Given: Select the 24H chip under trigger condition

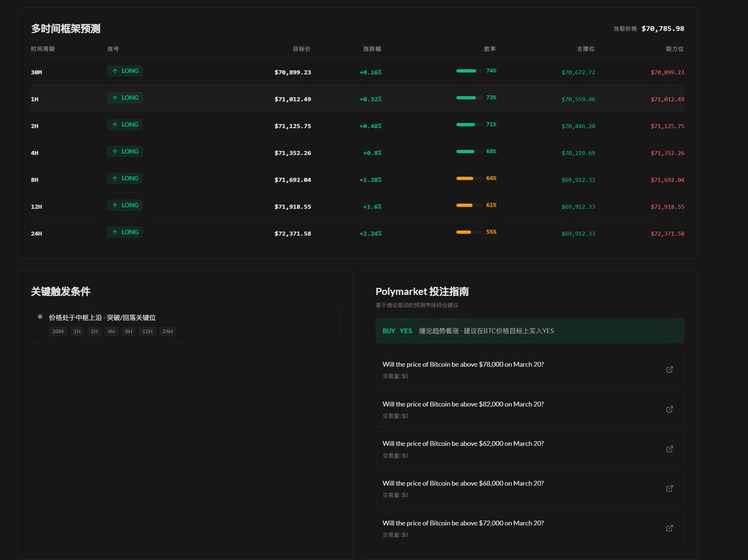Looking at the screenshot, I should (168, 331).
